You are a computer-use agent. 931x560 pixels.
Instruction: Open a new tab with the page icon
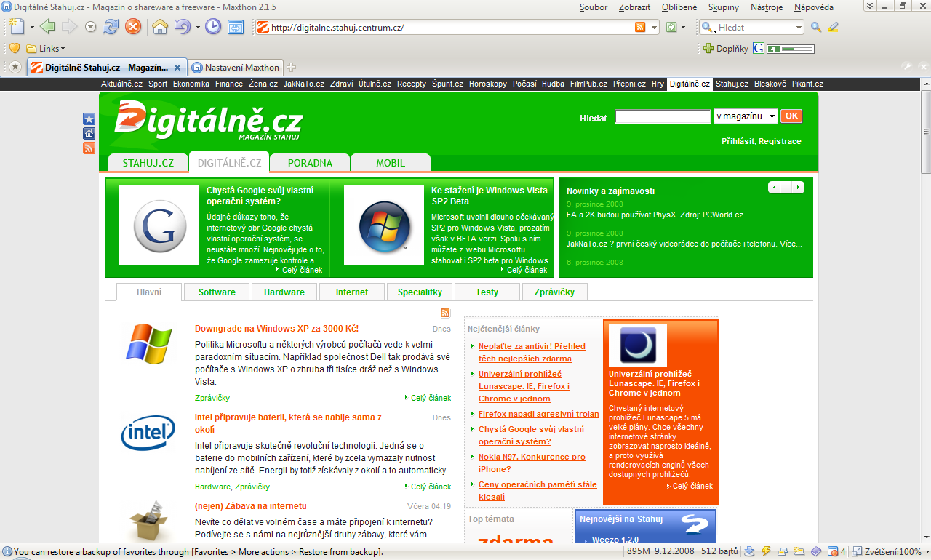(x=18, y=27)
